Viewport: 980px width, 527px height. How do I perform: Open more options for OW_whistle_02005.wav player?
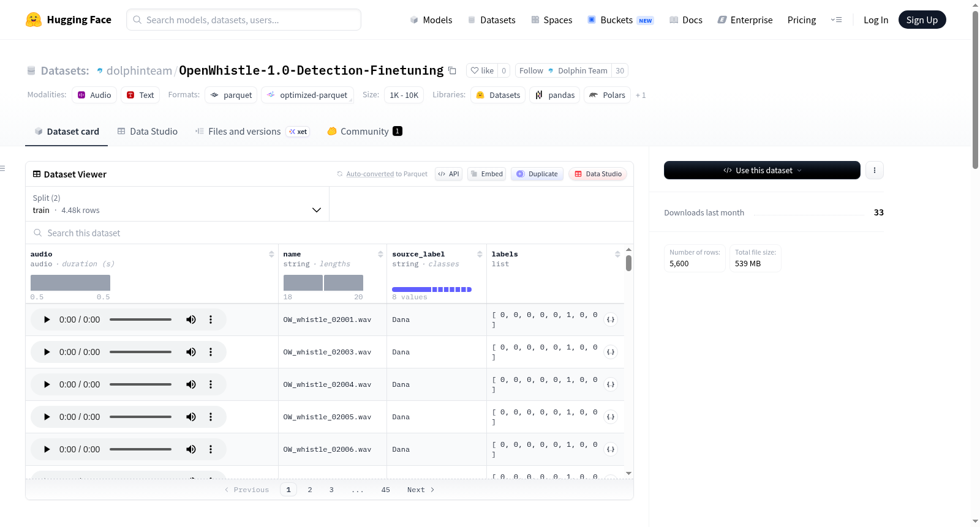coord(211,417)
